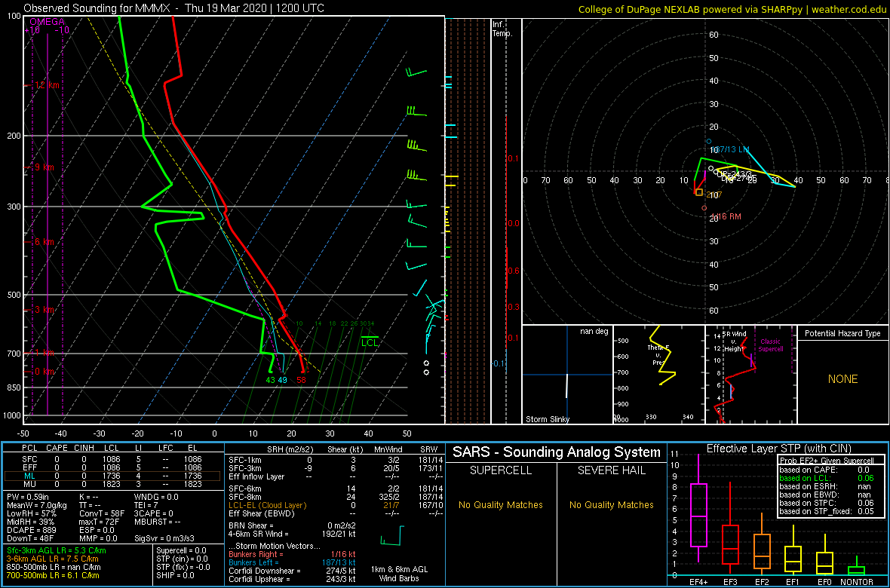The image size is (890, 588).
Task: Click the 'Sfc-3km AGL LR = 5.3 C/km' line
Action: point(57,550)
